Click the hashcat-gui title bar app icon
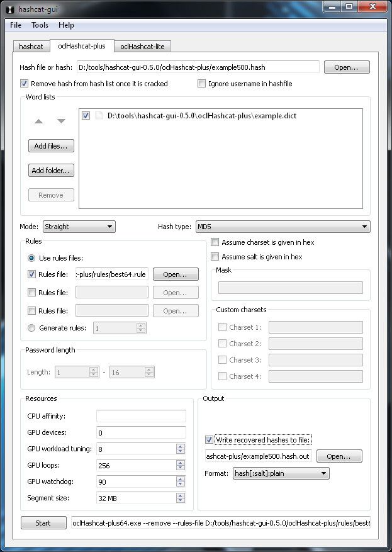Screen dimensions: 392x552 (10, 9)
